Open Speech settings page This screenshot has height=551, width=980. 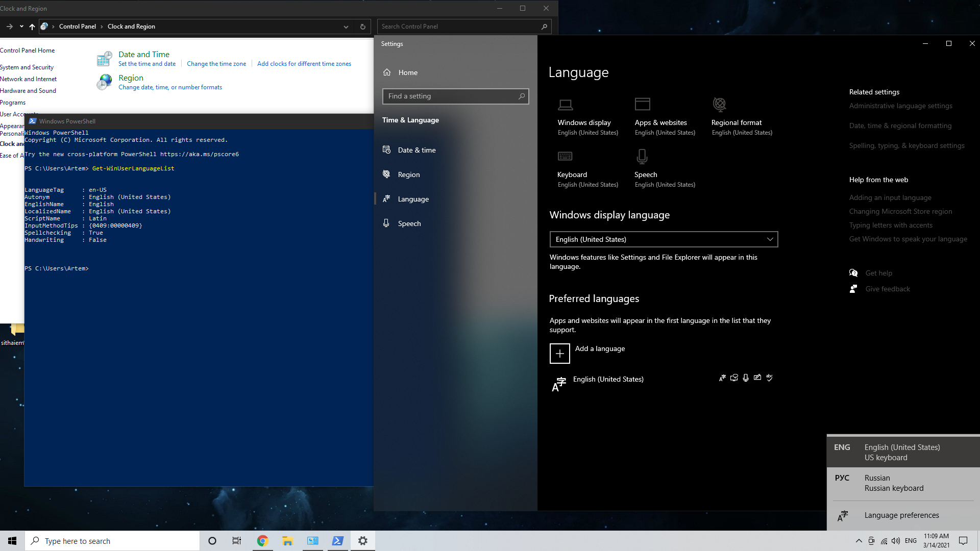[x=455, y=223]
